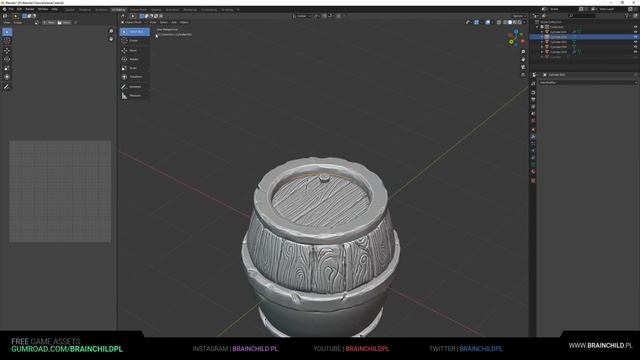Open the Object menu in the 3D viewport

pos(184,22)
